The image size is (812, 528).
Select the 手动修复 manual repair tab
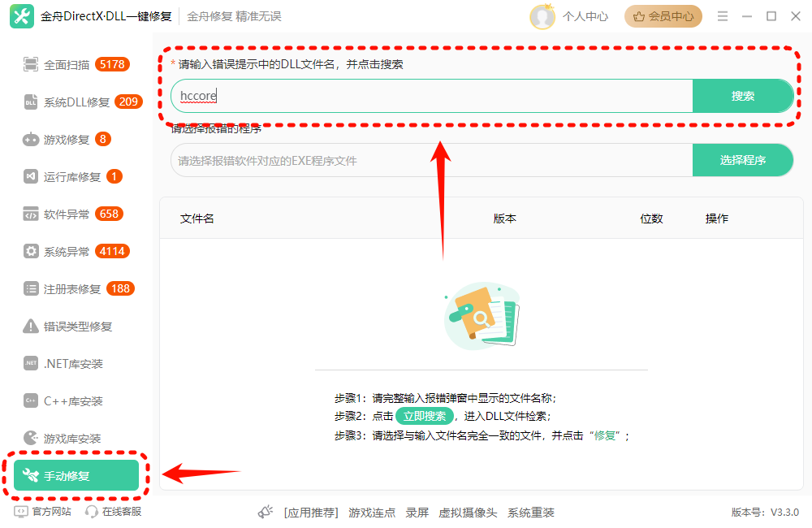click(x=76, y=475)
